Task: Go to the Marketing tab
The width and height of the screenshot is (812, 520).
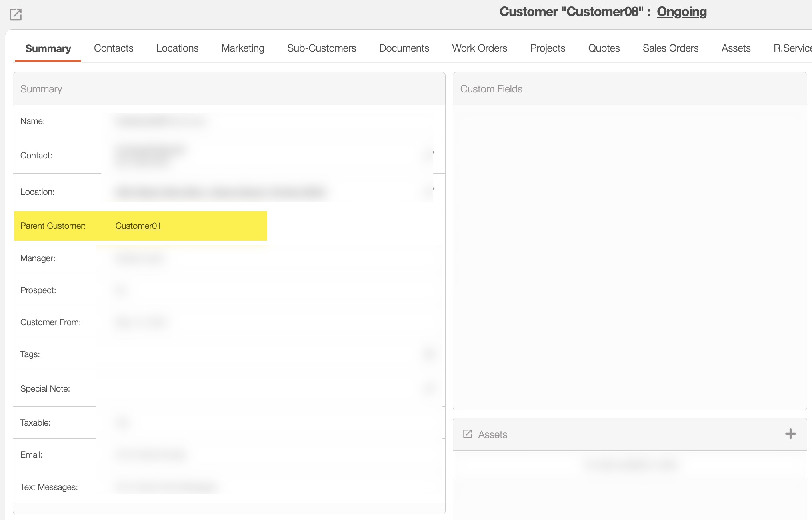Action: pyautogui.click(x=243, y=48)
